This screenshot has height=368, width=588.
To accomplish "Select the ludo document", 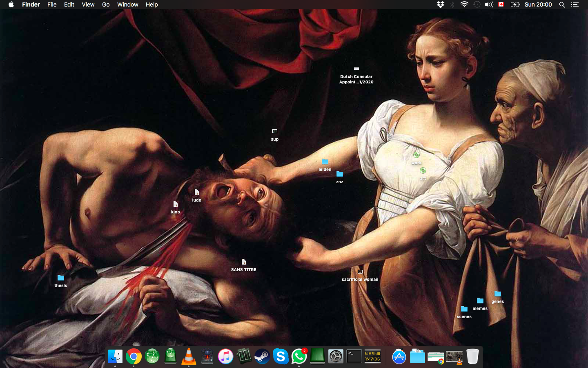I will coord(196,195).
